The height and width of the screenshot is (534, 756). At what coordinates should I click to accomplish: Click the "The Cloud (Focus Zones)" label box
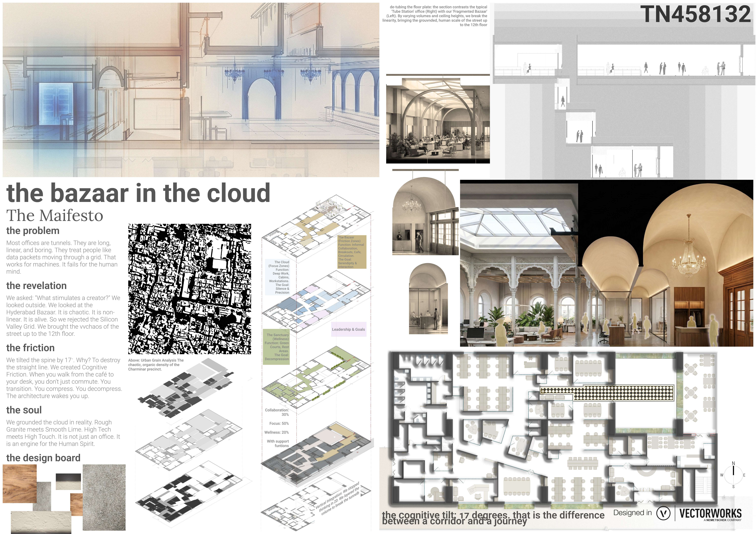[278, 277]
